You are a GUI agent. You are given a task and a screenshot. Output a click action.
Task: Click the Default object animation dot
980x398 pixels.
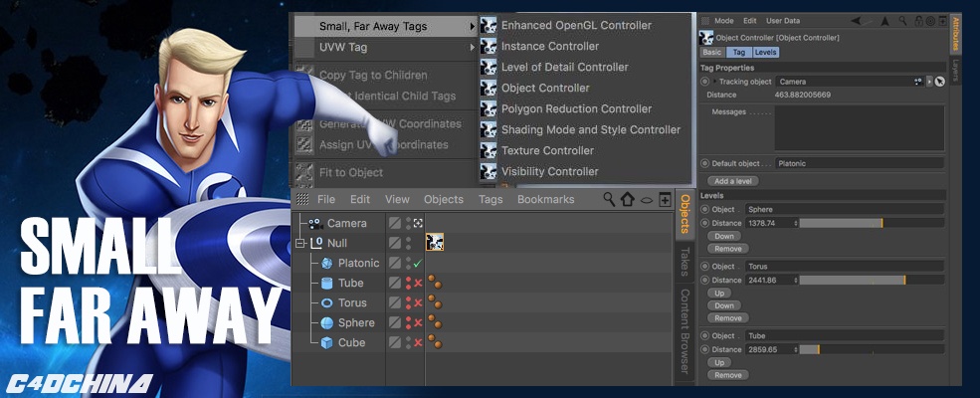[705, 164]
